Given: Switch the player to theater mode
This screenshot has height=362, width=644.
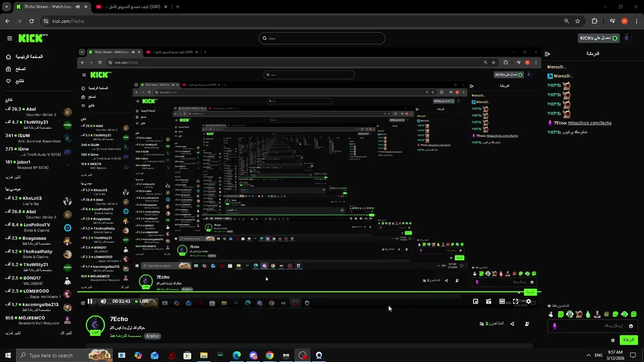Looking at the screenshot, I should pyautogui.click(x=502, y=302).
